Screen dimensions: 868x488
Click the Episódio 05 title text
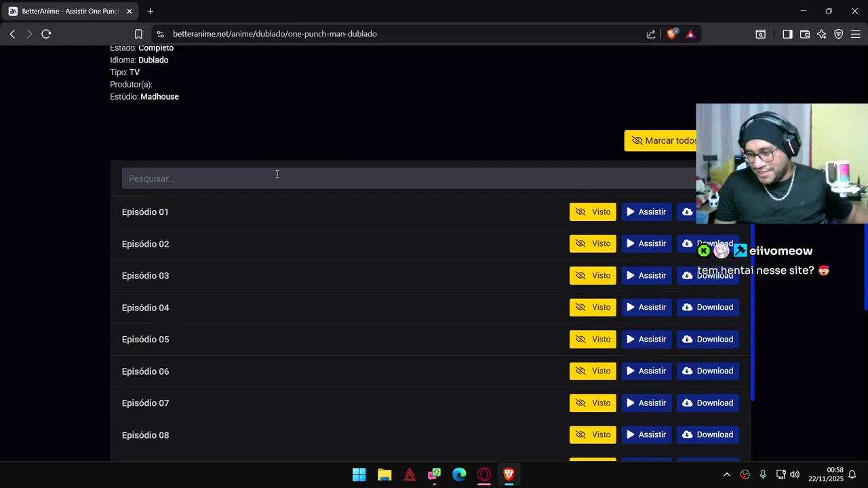pos(145,340)
